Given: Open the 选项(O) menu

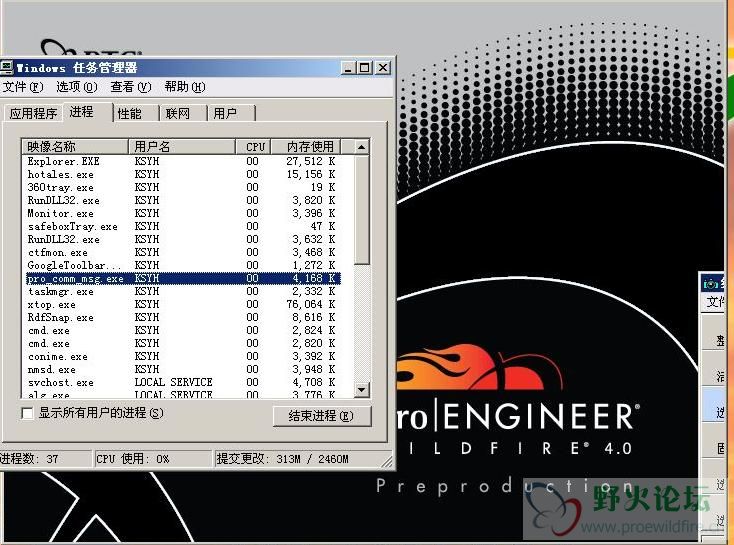Looking at the screenshot, I should click(x=77, y=87).
